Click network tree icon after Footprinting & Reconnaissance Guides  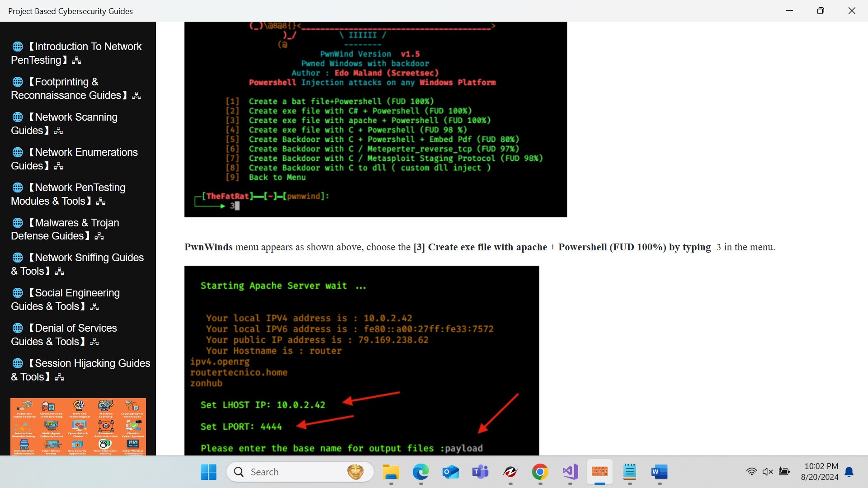[137, 96]
